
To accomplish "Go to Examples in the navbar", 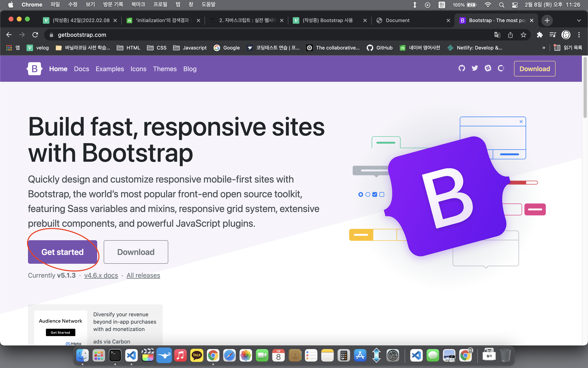I will (110, 69).
